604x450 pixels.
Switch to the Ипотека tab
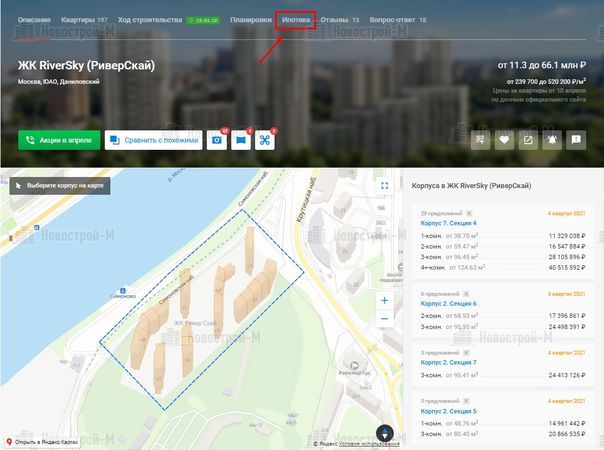click(x=296, y=20)
